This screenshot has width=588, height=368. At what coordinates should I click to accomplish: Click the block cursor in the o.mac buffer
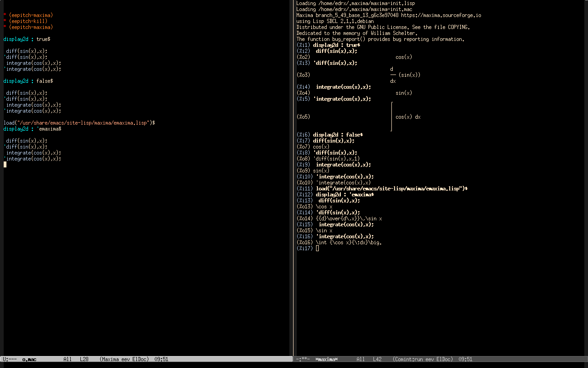point(5,164)
